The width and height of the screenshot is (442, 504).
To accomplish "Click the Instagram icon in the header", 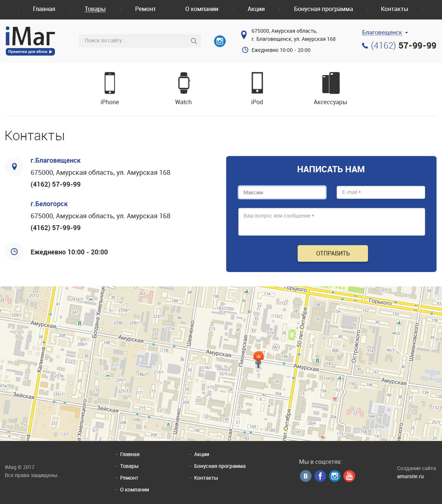I will point(220,41).
